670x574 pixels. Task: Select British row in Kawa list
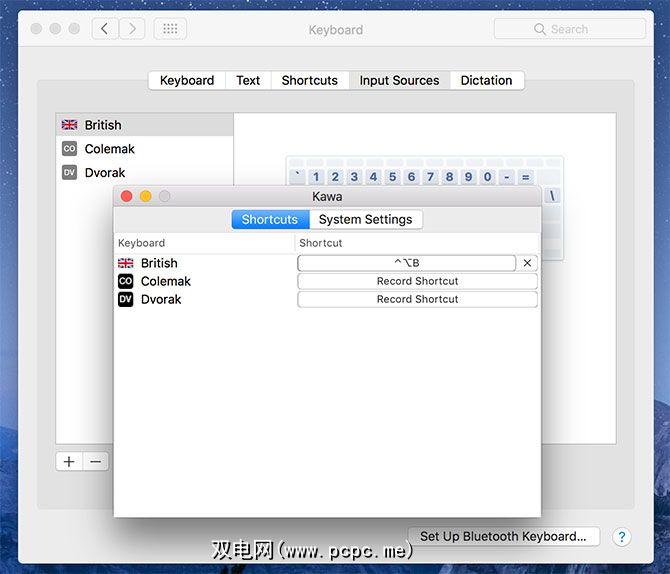click(327, 263)
